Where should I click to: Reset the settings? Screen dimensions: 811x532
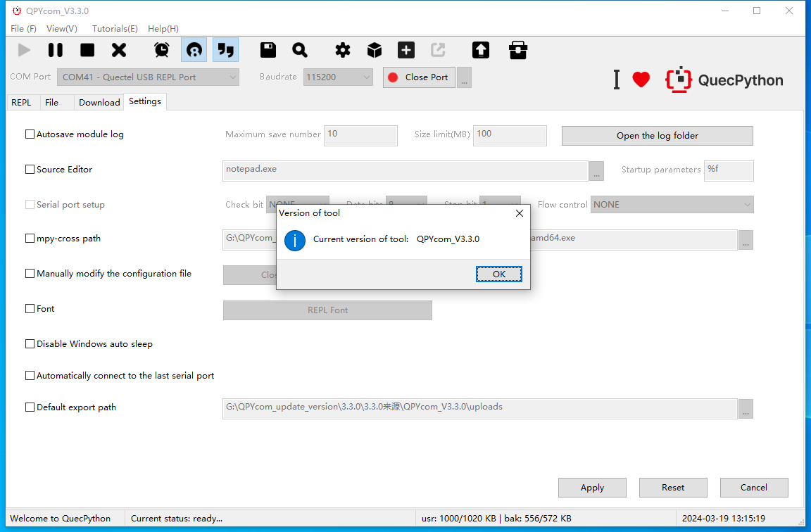pyautogui.click(x=673, y=488)
